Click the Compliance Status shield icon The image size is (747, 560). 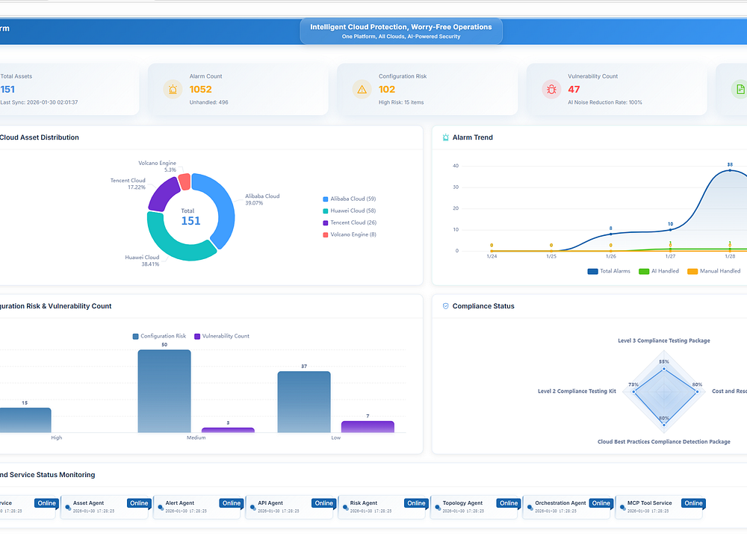pos(445,306)
